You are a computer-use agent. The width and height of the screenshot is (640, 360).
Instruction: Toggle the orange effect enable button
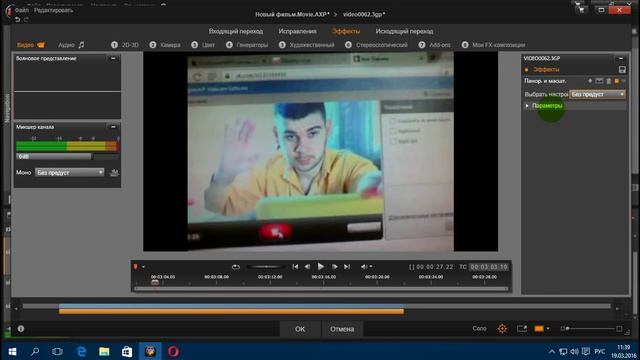(616, 81)
